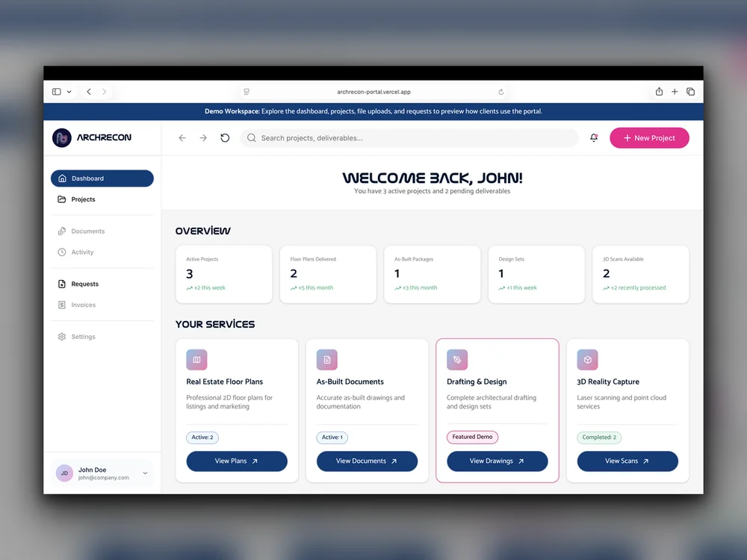Open the Active Projects overview card
The image size is (747, 560).
(224, 274)
